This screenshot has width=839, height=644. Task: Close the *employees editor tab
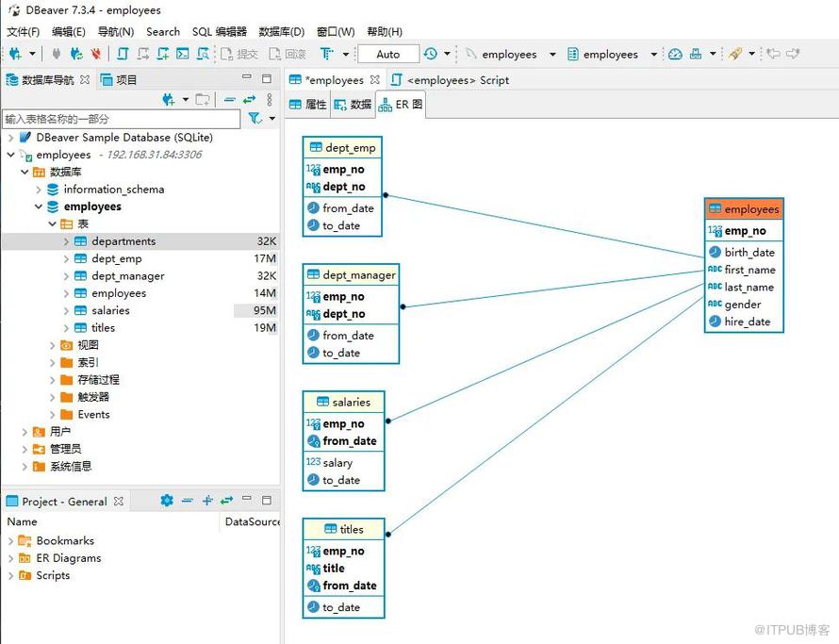[375, 80]
